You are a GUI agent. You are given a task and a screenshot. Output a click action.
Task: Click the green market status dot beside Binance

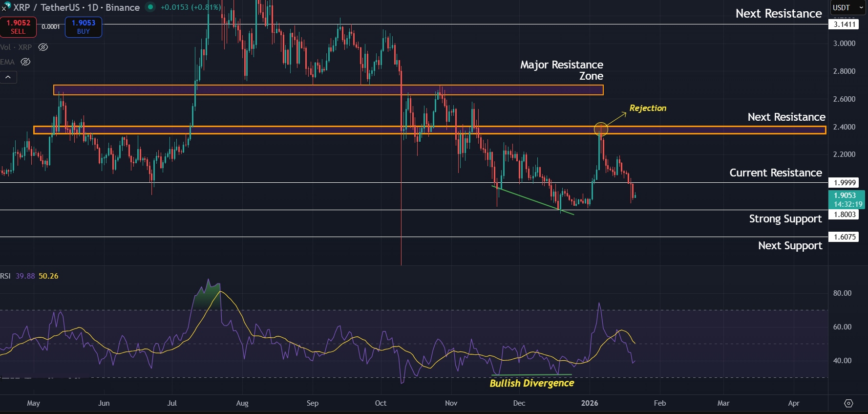(x=150, y=7)
